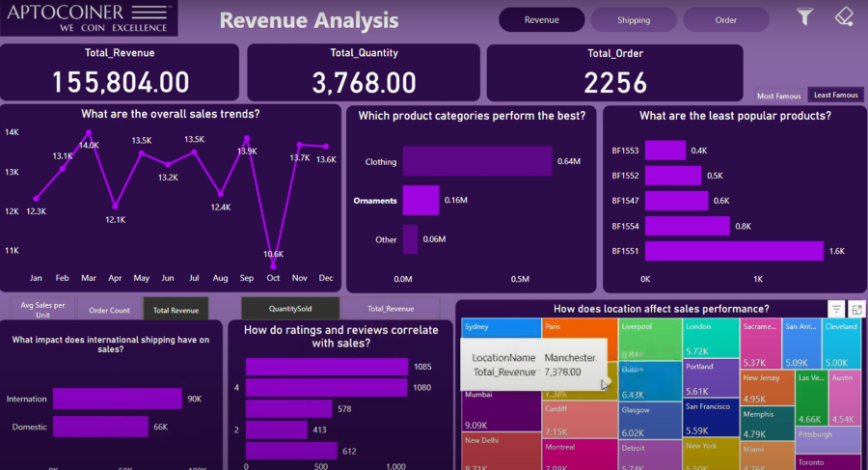Click the eraser clear-filters icon

click(844, 17)
